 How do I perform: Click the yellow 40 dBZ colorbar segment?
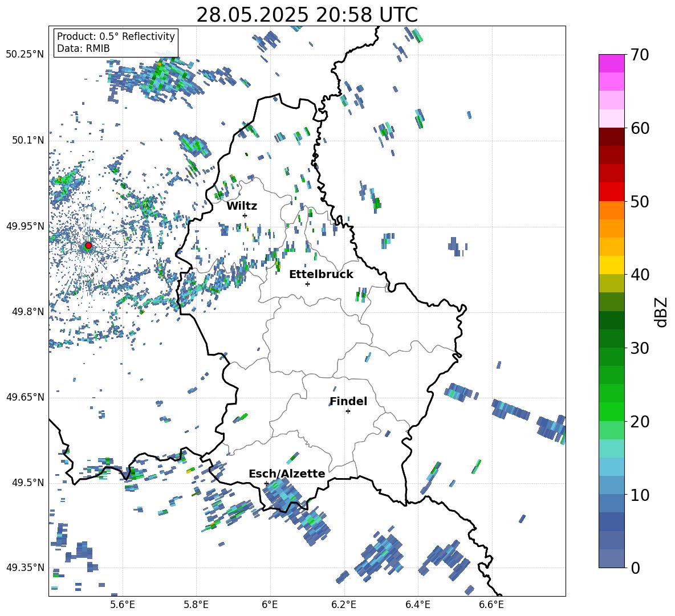pos(611,265)
